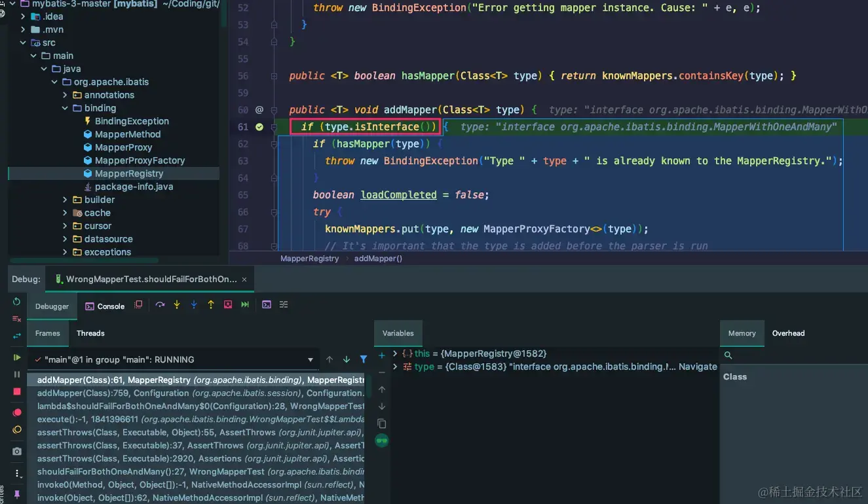The image size is (868, 504).
Task: Move the watch down in the Variables toolbar
Action: 382,406
